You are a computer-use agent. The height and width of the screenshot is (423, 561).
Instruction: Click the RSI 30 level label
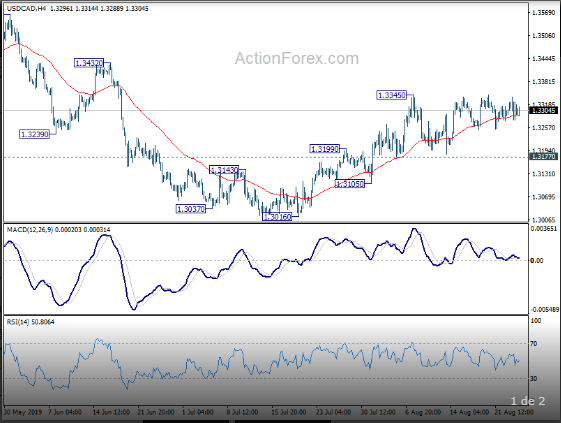pos(533,378)
